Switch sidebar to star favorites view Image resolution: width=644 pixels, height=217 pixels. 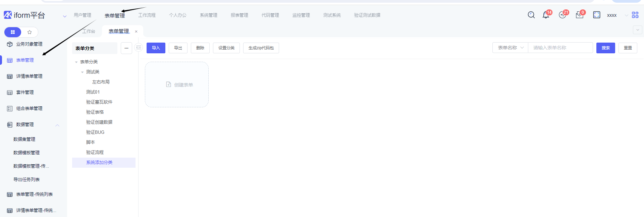pyautogui.click(x=30, y=32)
